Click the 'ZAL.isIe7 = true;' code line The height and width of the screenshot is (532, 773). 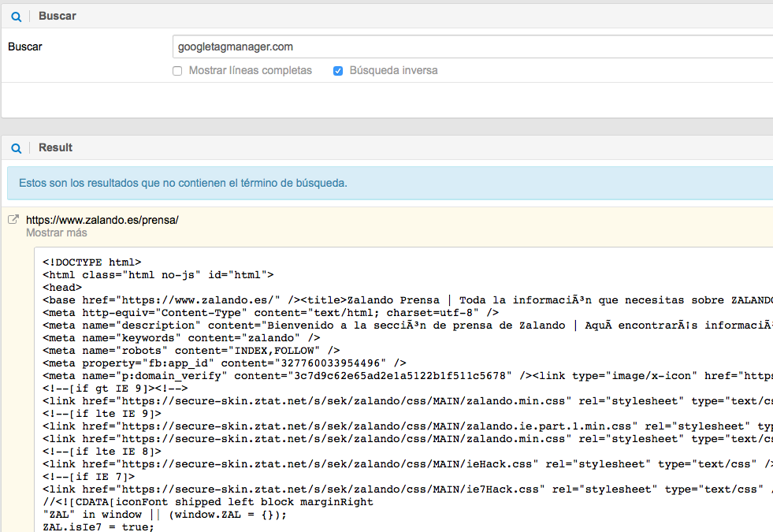(x=98, y=527)
